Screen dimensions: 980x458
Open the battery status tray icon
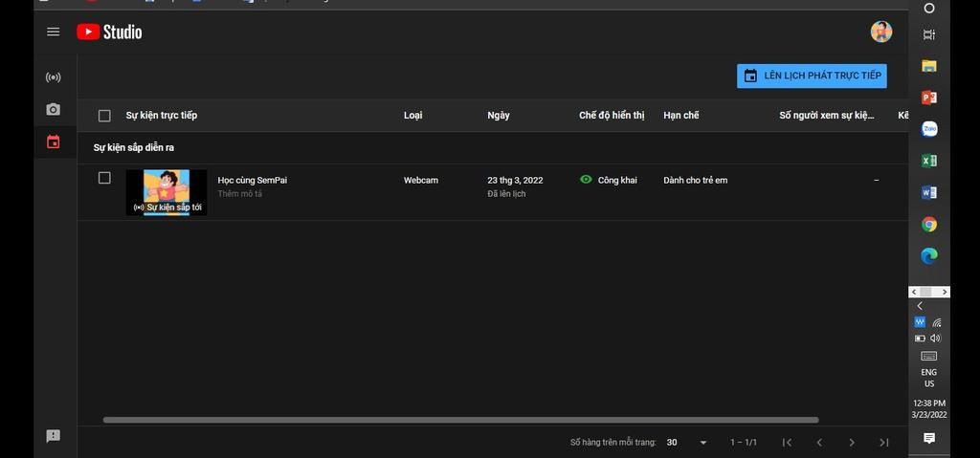pyautogui.click(x=920, y=338)
